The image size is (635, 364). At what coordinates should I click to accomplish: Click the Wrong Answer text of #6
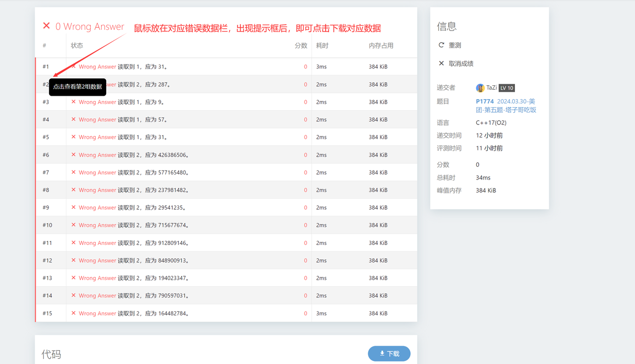tap(97, 155)
